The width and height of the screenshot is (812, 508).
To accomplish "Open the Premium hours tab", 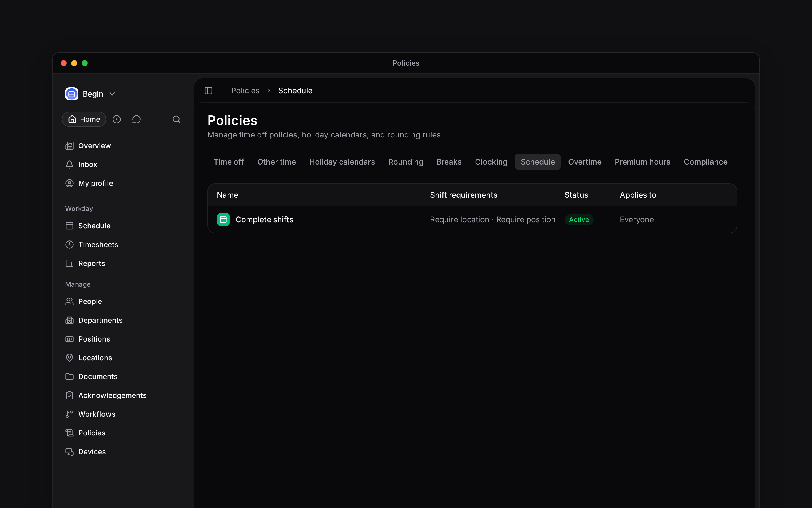I will pyautogui.click(x=642, y=162).
